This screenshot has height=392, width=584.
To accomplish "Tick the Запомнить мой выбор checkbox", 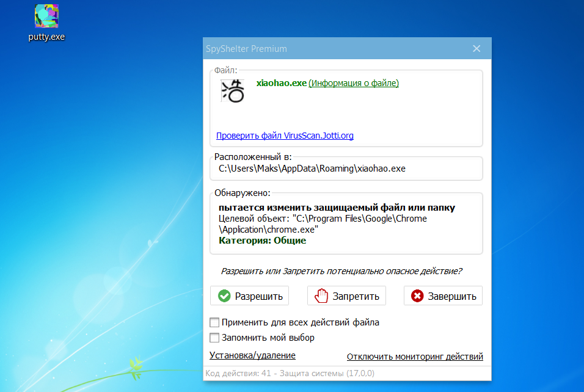I will pos(214,338).
